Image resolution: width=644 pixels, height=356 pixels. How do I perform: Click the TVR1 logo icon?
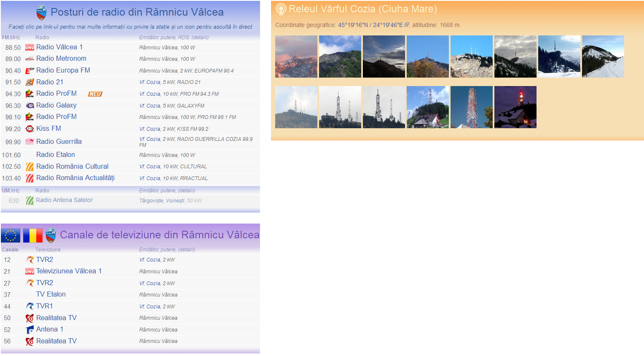30,306
